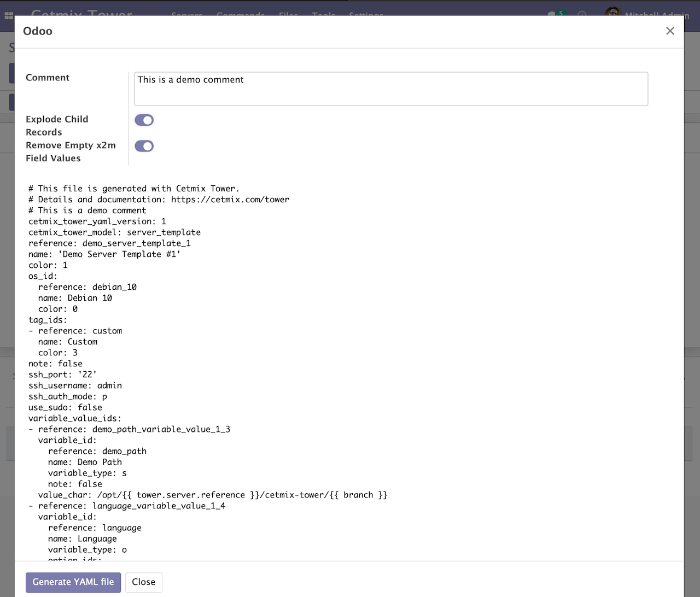
Task: Disable Remove Empty x2m Field Values switch
Action: [144, 146]
